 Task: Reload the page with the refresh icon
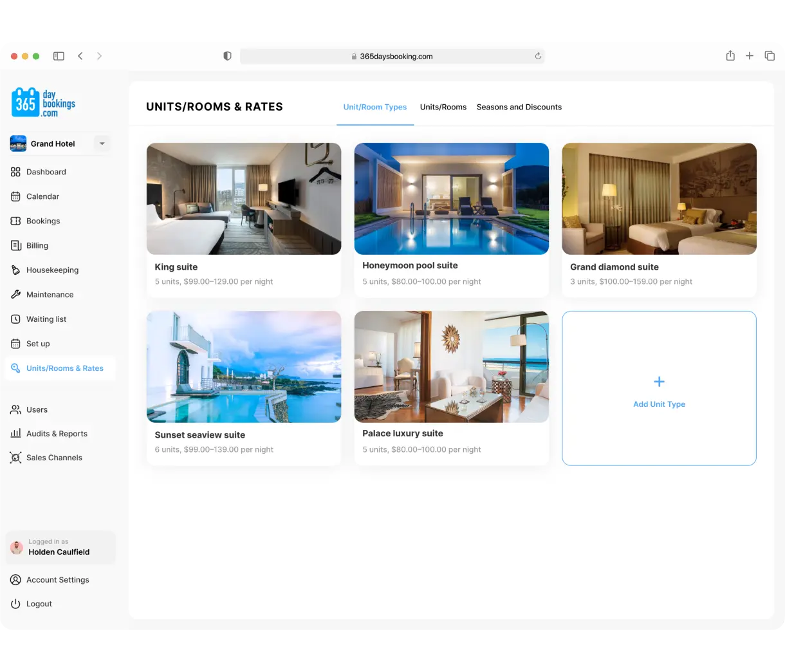point(538,56)
